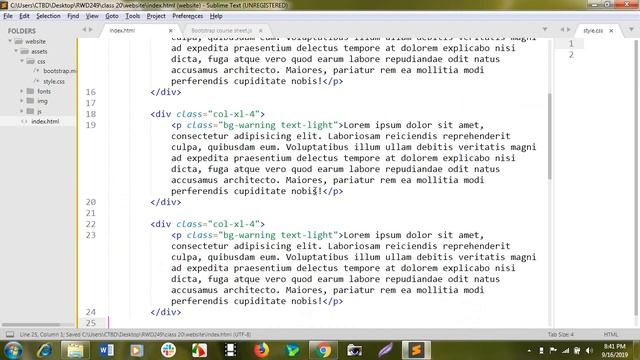Image resolution: width=640 pixels, height=360 pixels.
Task: Open the File menu
Action: (x=8, y=16)
